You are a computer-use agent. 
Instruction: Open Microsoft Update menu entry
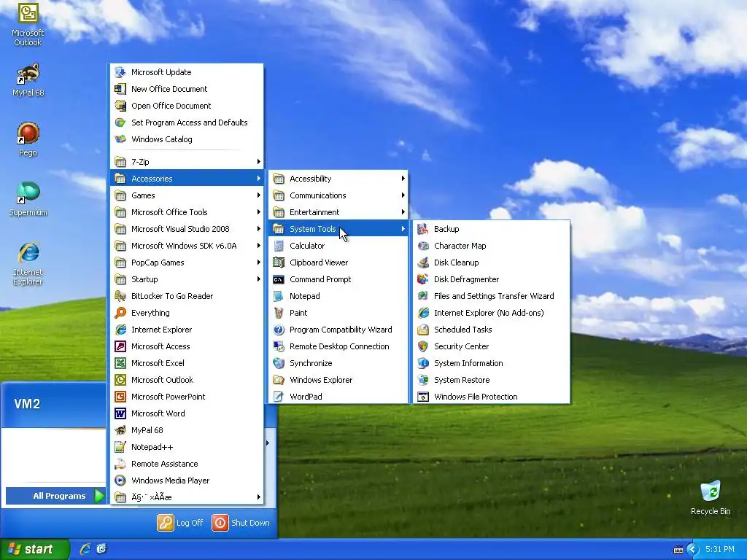187,72
